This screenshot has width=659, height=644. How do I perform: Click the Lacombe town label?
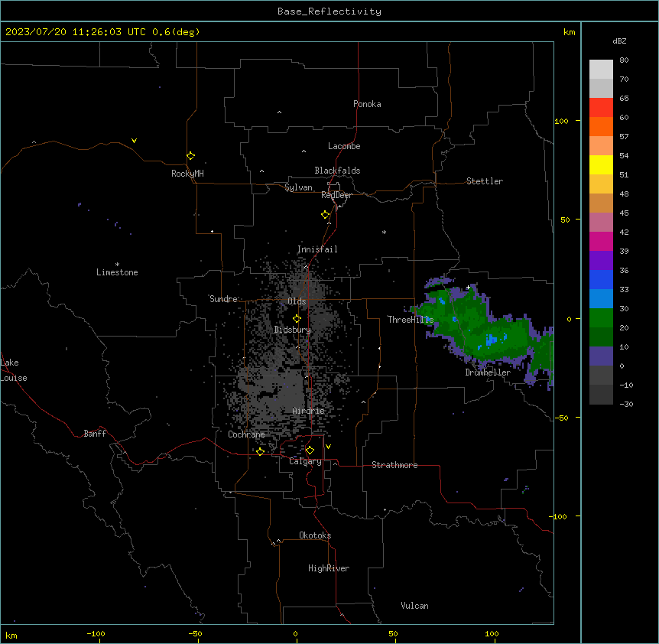pyautogui.click(x=344, y=146)
